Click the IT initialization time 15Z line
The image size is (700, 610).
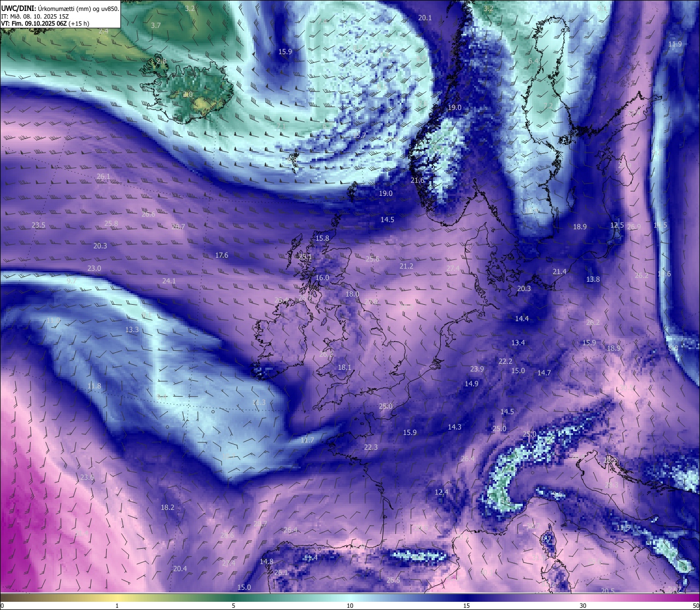pyautogui.click(x=35, y=16)
